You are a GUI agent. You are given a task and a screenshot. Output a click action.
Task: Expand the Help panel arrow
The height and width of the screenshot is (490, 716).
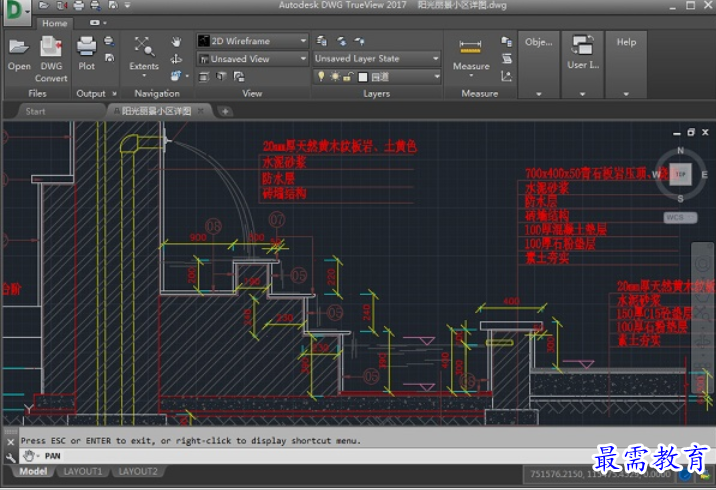[626, 94]
